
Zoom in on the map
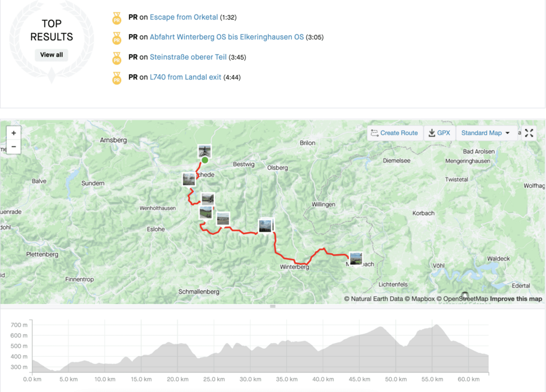(14, 133)
